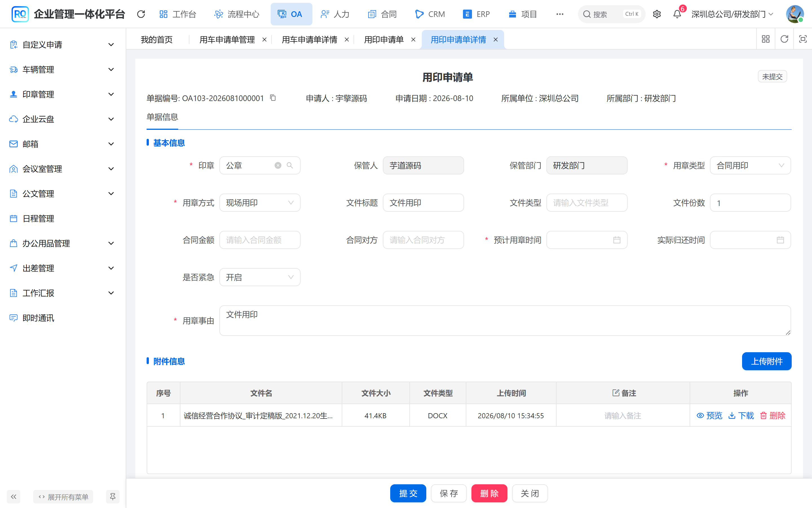Viewport: 812px width, 508px height.
Task: Expand the 会议室管理 menu
Action: tap(63, 169)
